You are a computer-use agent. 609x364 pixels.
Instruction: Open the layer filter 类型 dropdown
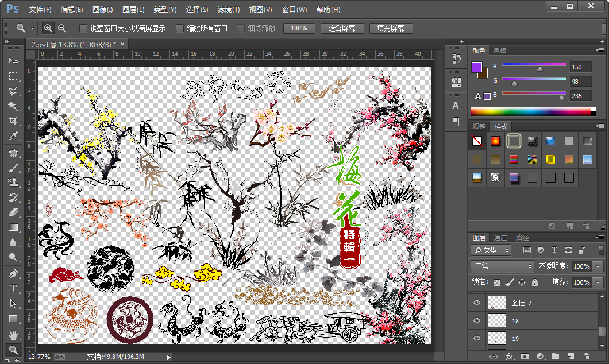pos(491,250)
